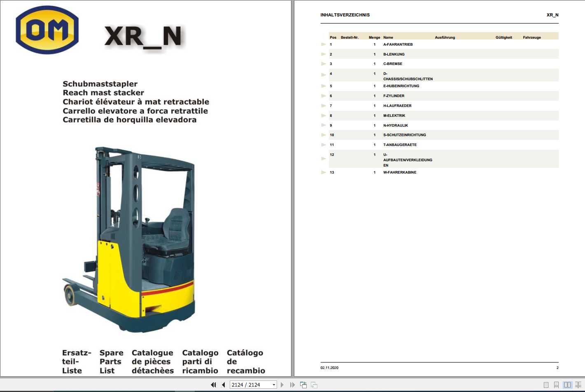Open the D-CHASSIS/SCHUBSCHLITTEN entry
This screenshot has width=585, height=392.
point(408,77)
